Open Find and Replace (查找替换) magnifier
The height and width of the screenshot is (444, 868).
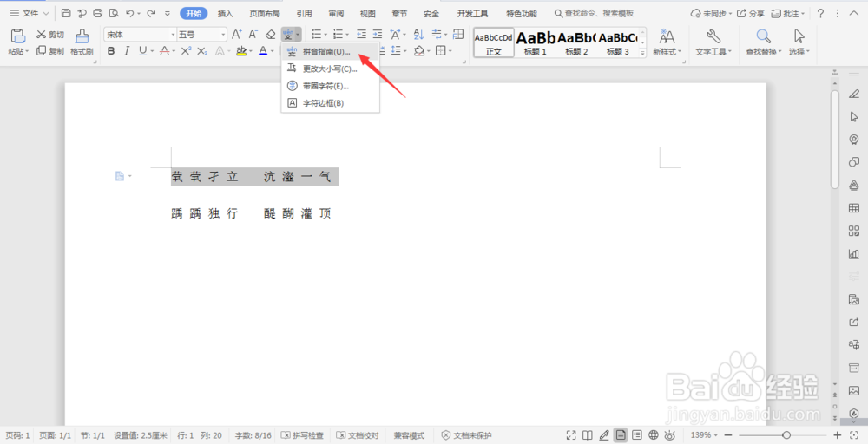(x=764, y=36)
